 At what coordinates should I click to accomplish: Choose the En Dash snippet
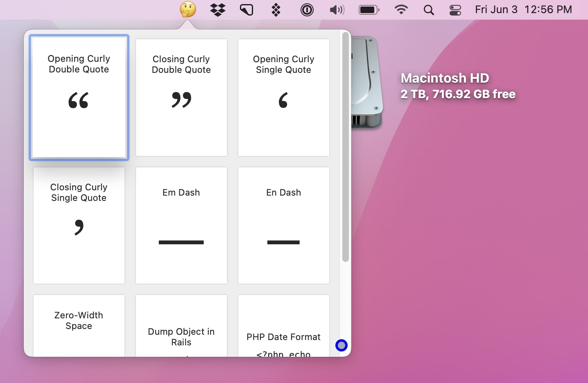[284, 225]
